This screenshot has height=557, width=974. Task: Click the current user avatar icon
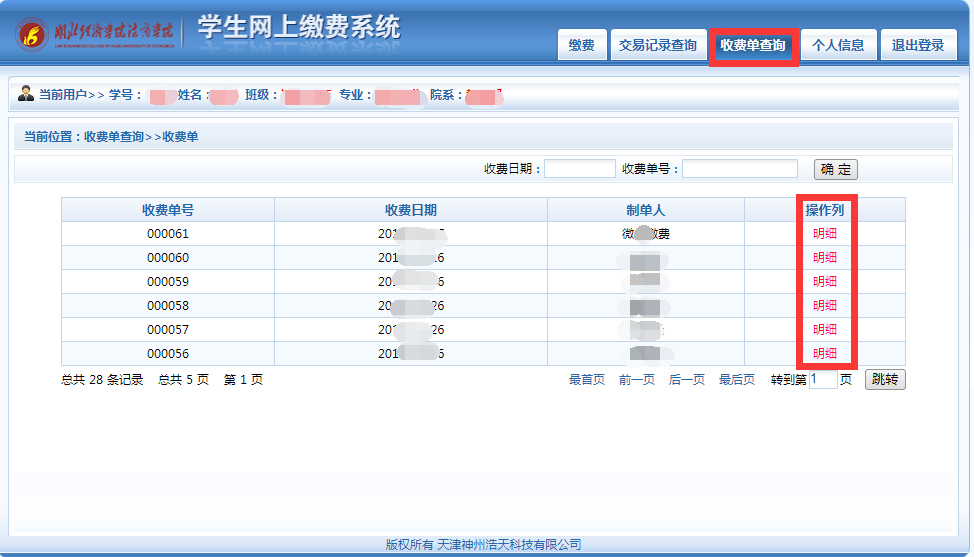[x=26, y=94]
